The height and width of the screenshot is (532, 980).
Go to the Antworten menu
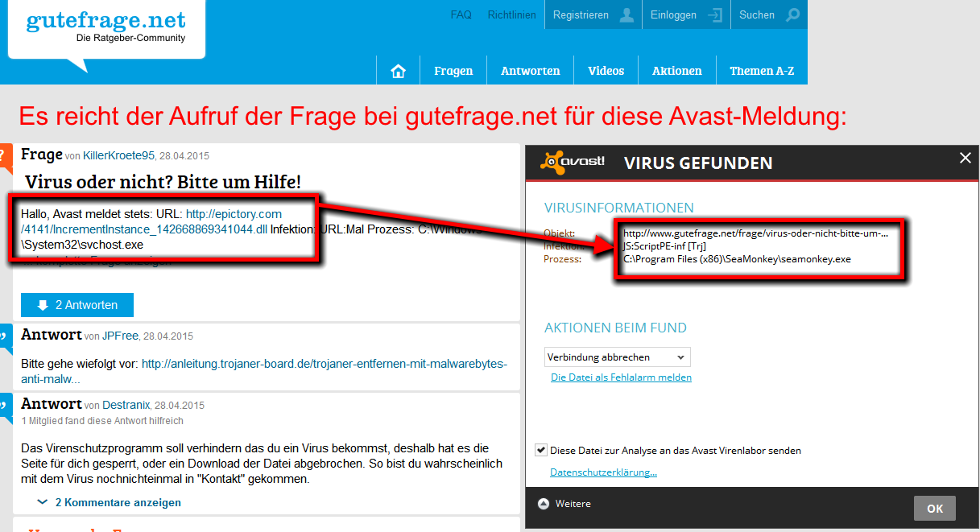[530, 71]
